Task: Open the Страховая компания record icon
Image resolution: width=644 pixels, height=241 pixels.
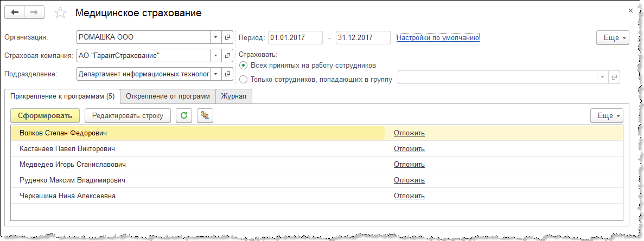Action: click(x=227, y=55)
